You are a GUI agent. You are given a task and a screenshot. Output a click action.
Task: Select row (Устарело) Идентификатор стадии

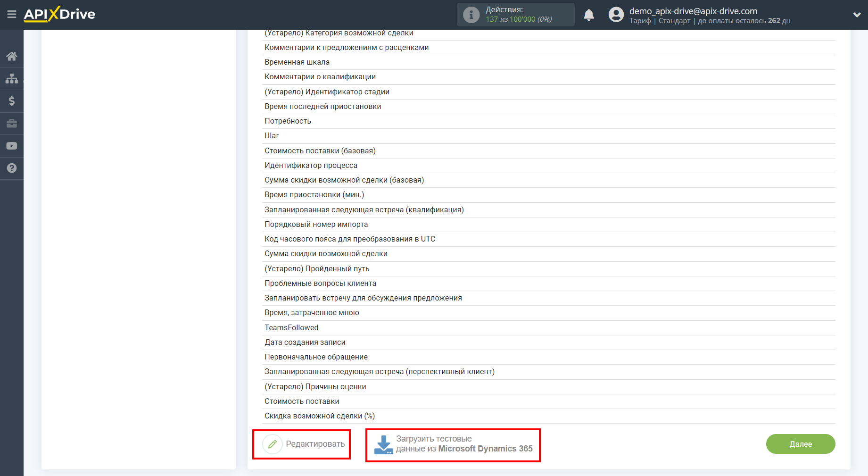coord(549,92)
